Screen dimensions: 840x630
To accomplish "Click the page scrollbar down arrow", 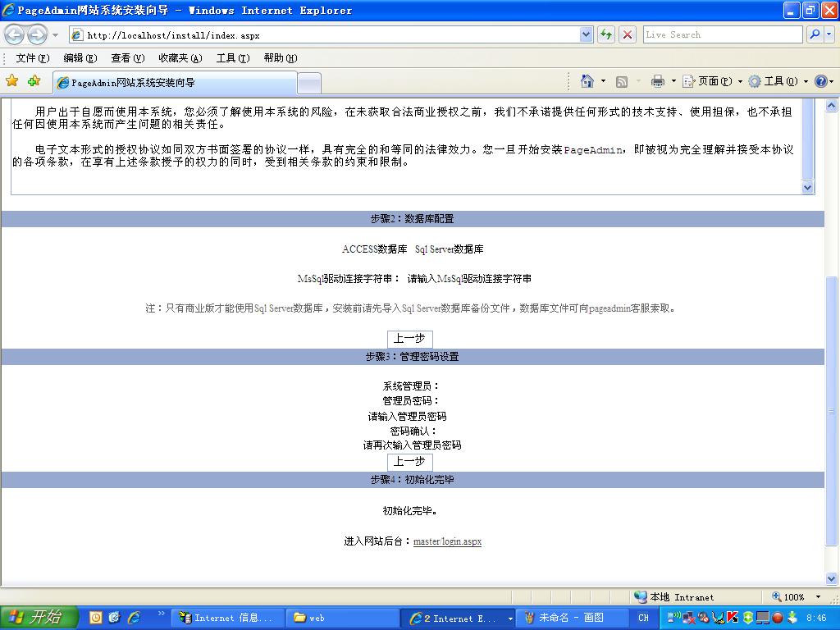I will click(x=832, y=578).
